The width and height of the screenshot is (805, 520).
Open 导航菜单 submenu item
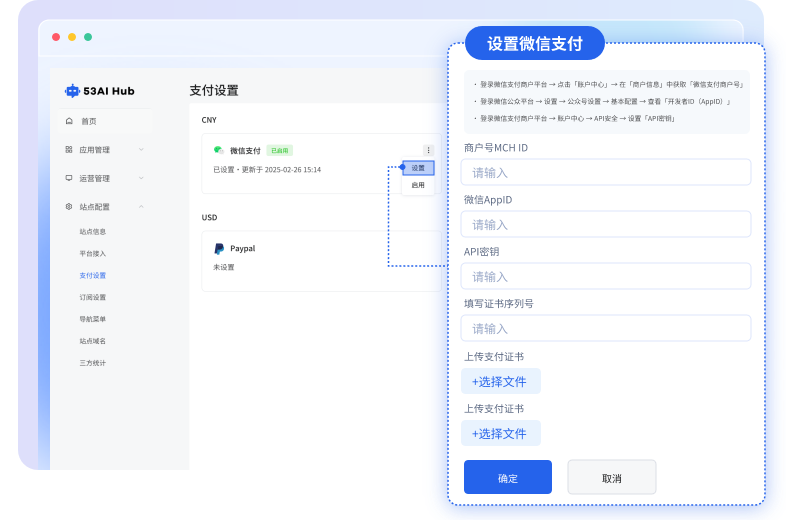92,319
